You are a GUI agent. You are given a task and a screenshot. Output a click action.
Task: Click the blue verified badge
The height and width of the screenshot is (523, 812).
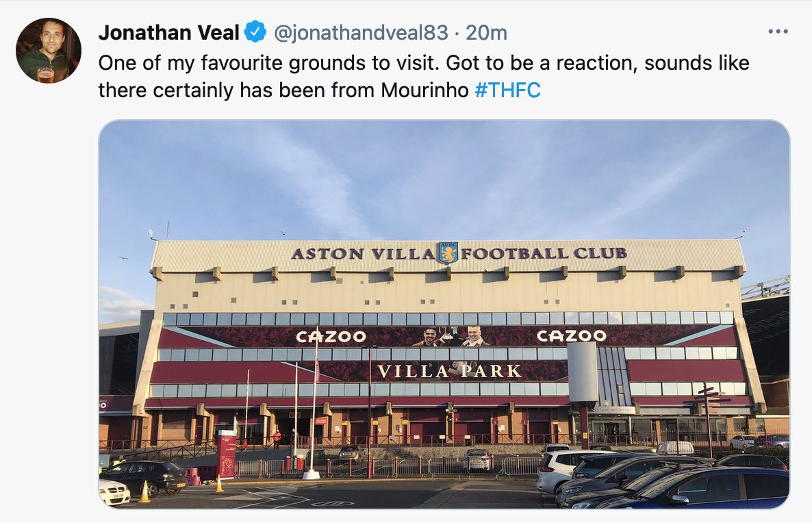click(x=255, y=31)
